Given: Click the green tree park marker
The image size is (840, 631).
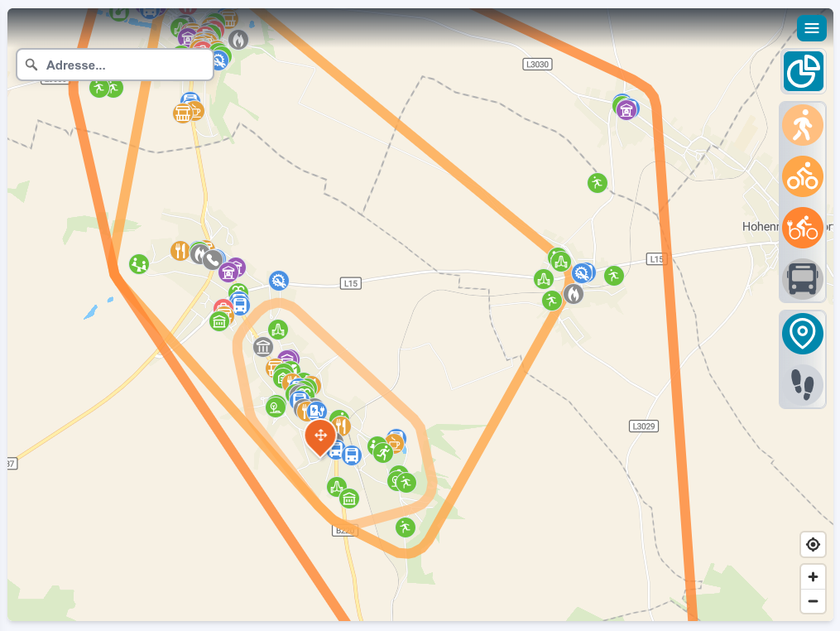Looking at the screenshot, I should (275, 407).
